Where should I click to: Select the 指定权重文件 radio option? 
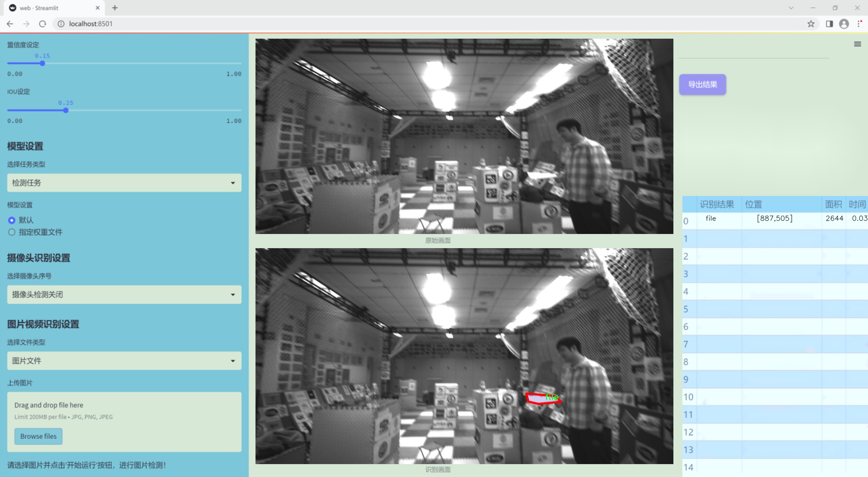[x=12, y=232]
